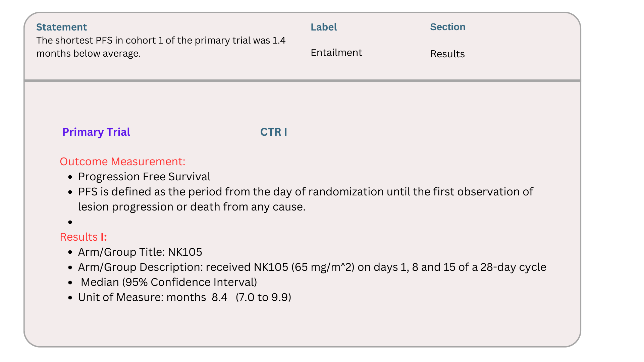Click the Unit of Measure label
Viewport: 644px width, 362px height.
[142, 297]
